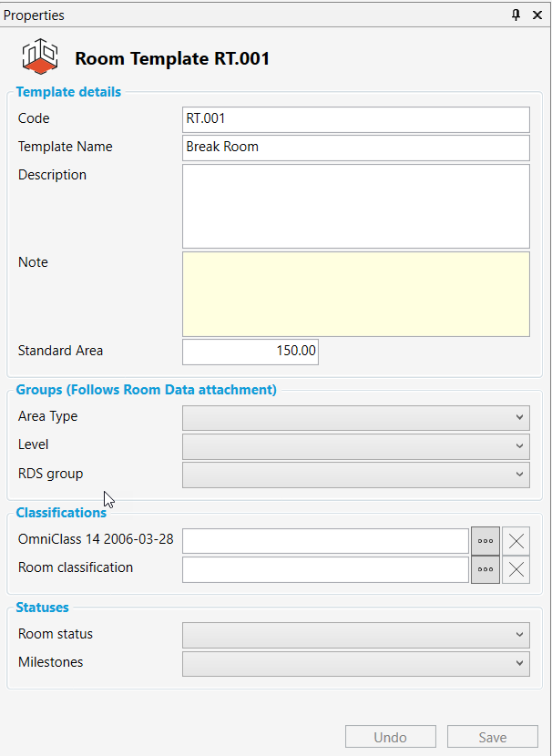
Task: Click the Undo button
Action: [x=391, y=737]
